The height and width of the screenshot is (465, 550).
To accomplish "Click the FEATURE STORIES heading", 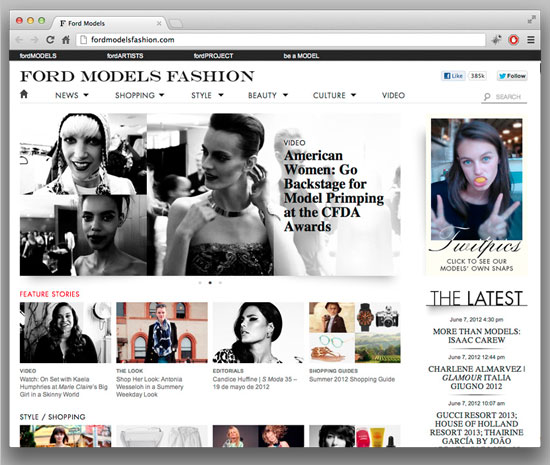I will click(49, 294).
